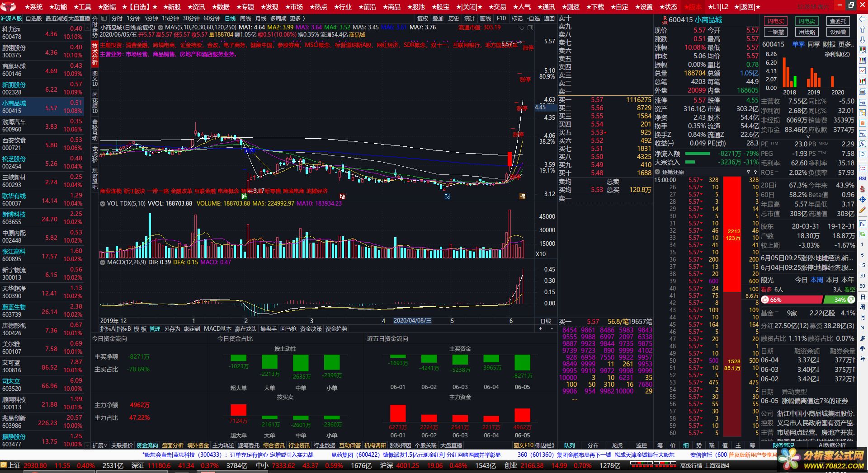Image resolution: width=868 pixels, height=473 pixels.
Task: Click the back arrow icon in right sidebar
Action: coord(863,19)
